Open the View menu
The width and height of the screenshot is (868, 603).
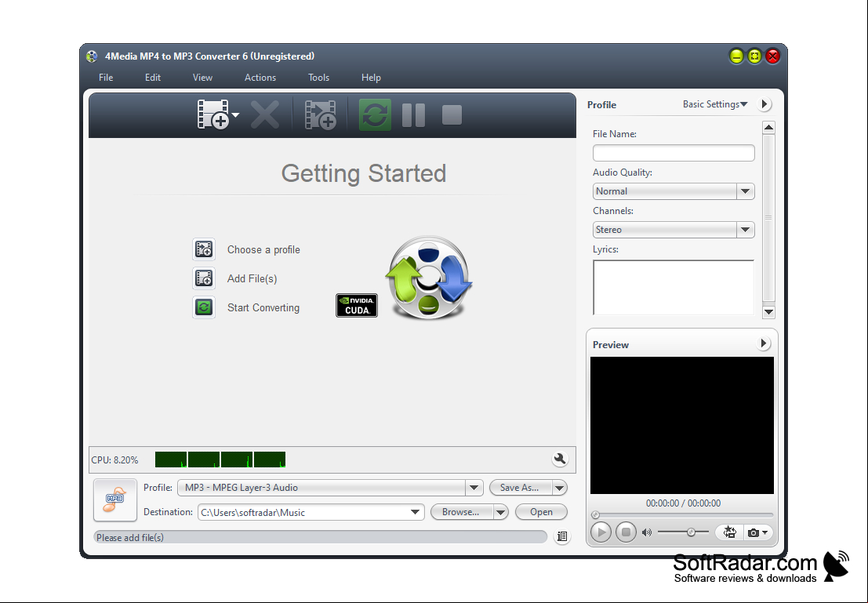click(202, 78)
